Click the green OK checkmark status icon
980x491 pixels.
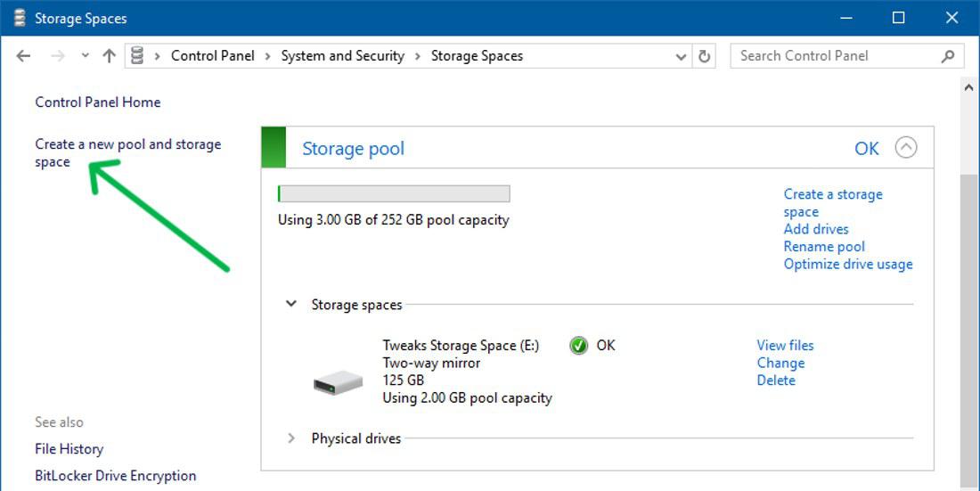point(579,346)
